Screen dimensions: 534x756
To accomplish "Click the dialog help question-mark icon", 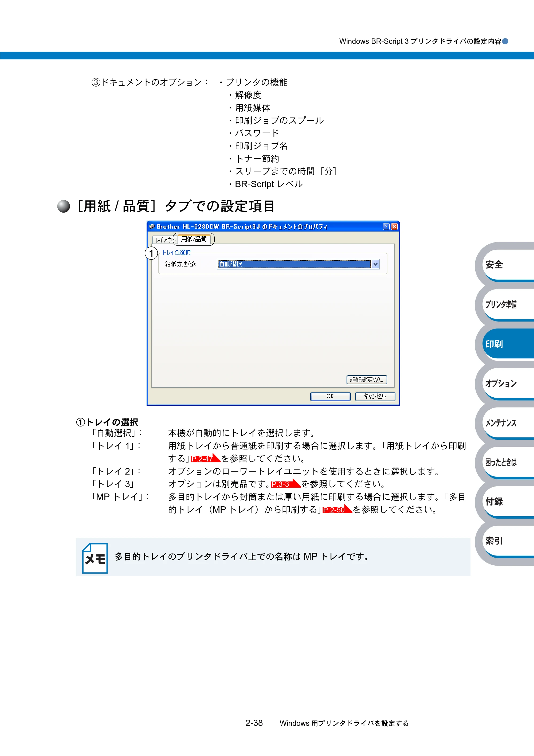I will click(x=386, y=226).
